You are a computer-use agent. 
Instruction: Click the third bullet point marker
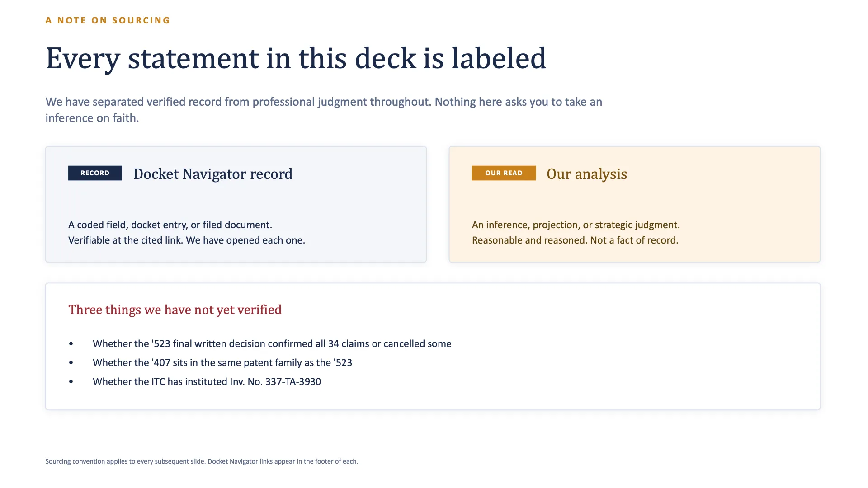pos(71,382)
